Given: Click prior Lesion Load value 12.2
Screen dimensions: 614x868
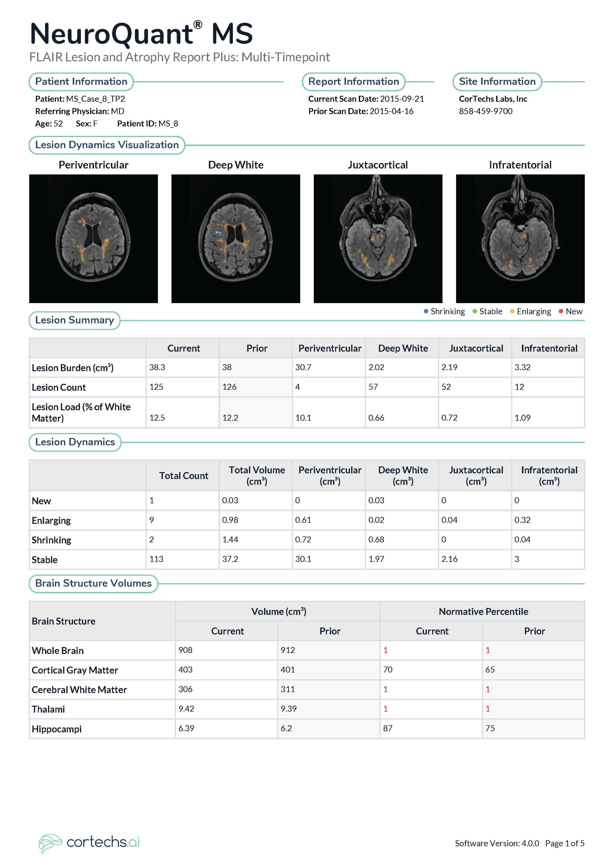Looking at the screenshot, I should pyautogui.click(x=230, y=418).
